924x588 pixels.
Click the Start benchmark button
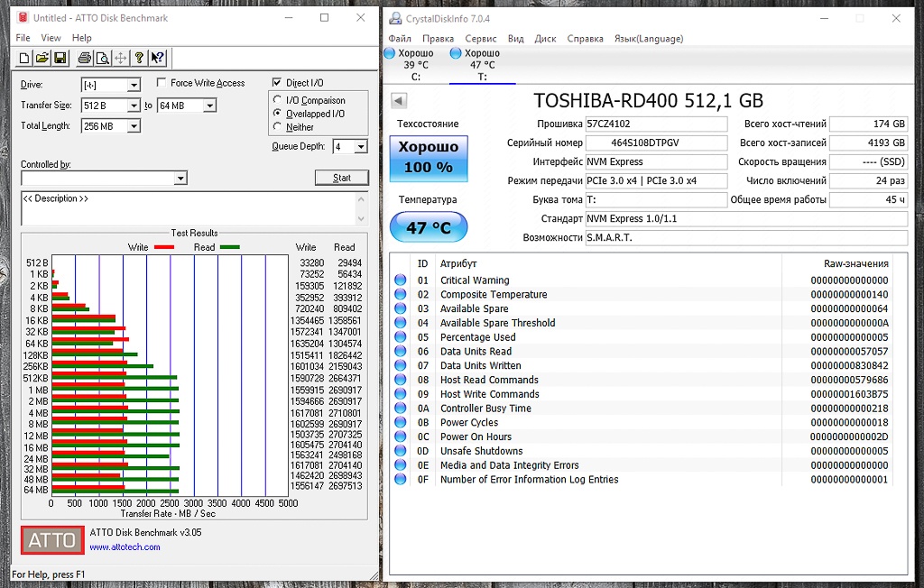pyautogui.click(x=342, y=178)
